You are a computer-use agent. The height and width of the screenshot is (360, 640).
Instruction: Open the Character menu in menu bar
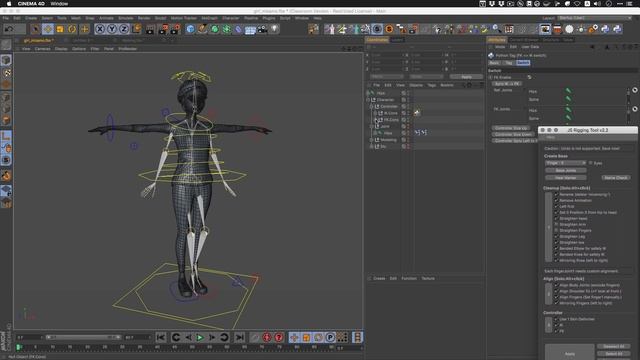click(231, 18)
